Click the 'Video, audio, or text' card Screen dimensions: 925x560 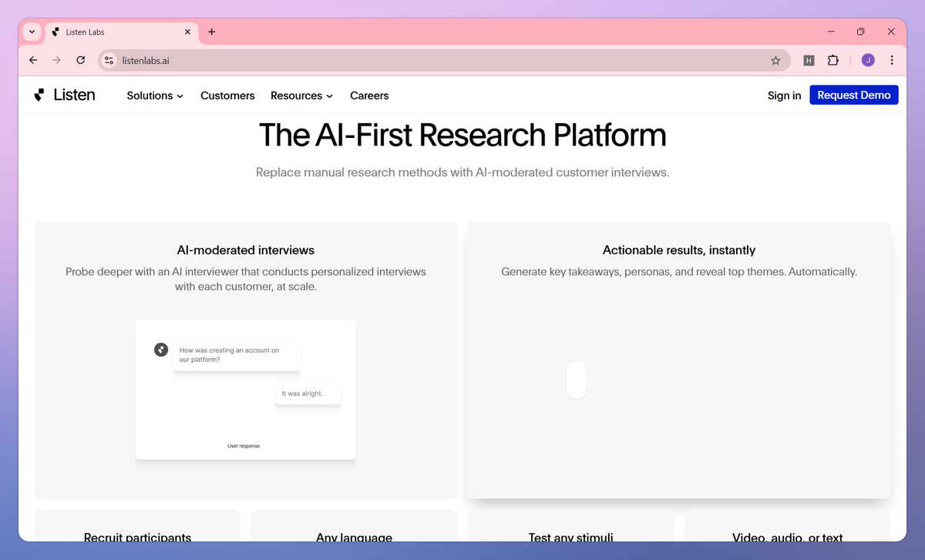click(x=788, y=527)
